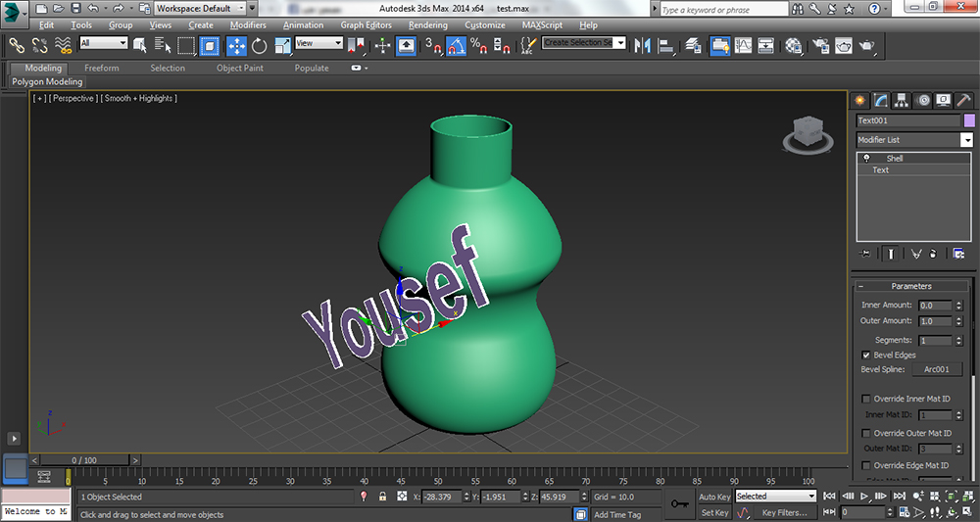Select the Select and Move tool

(x=236, y=45)
